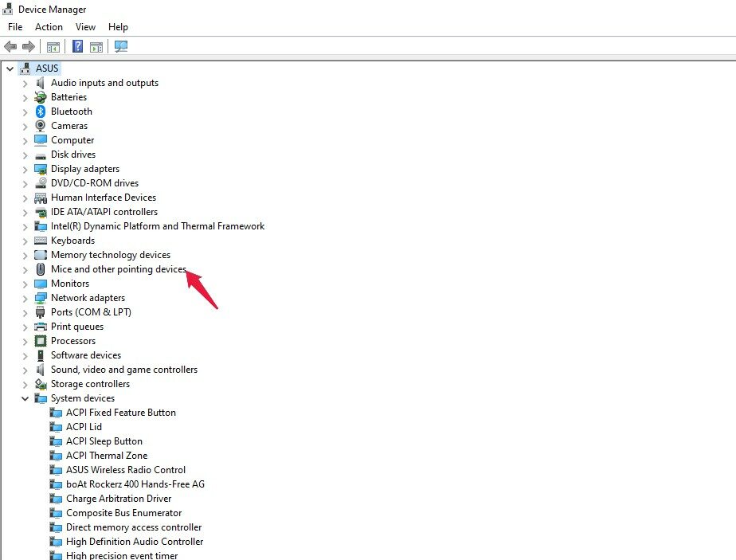Click the Processors chip icon
This screenshot has height=560, width=736.
pos(41,341)
